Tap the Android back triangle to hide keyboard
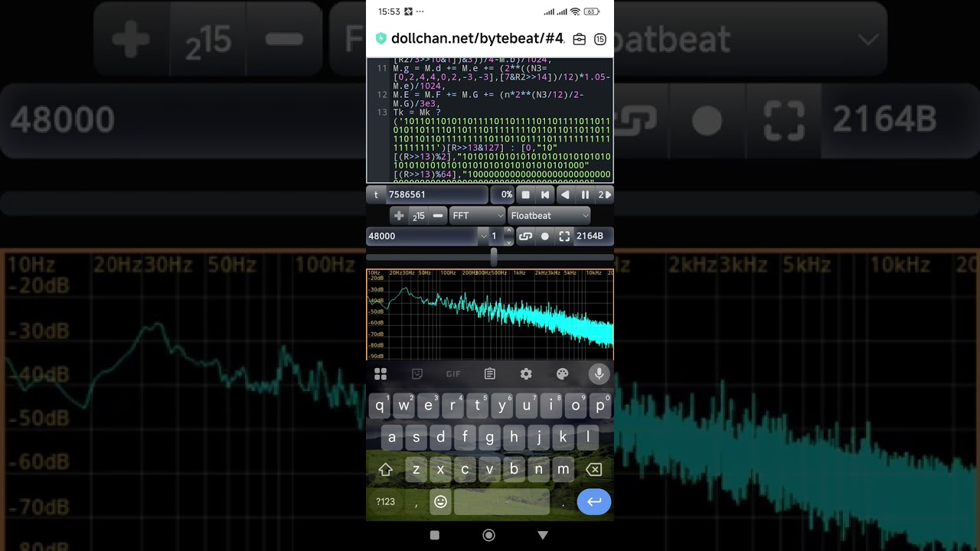This screenshot has width=980, height=551. tap(543, 536)
